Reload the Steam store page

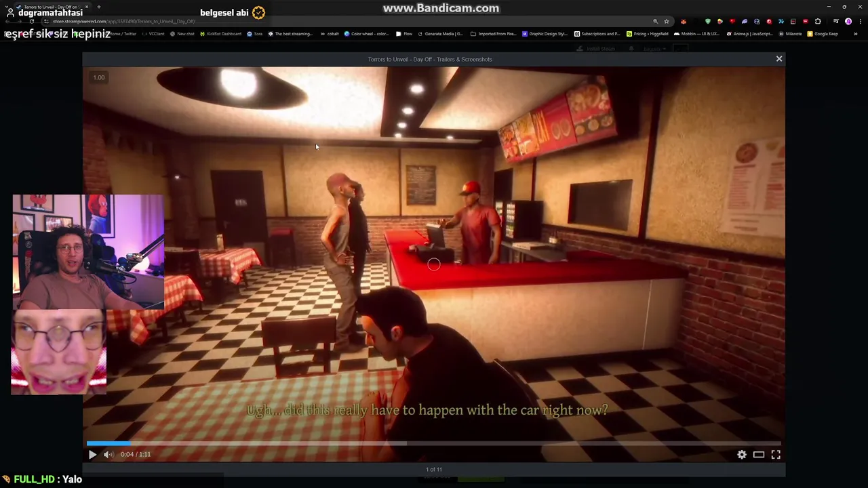[31, 21]
